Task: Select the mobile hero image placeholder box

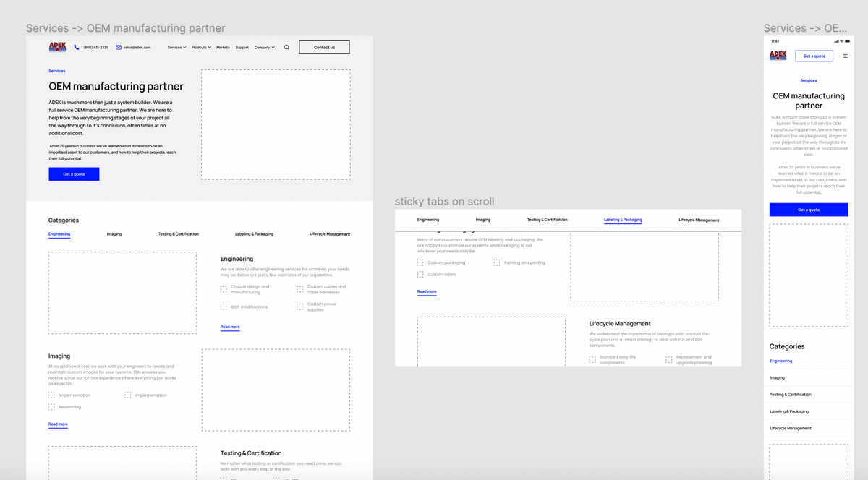Action: [809, 275]
